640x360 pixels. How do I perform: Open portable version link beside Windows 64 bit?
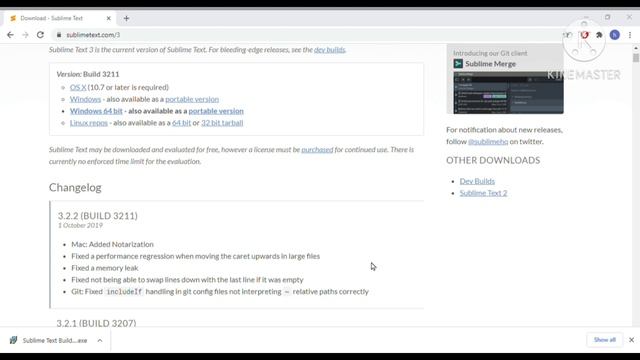click(x=216, y=111)
